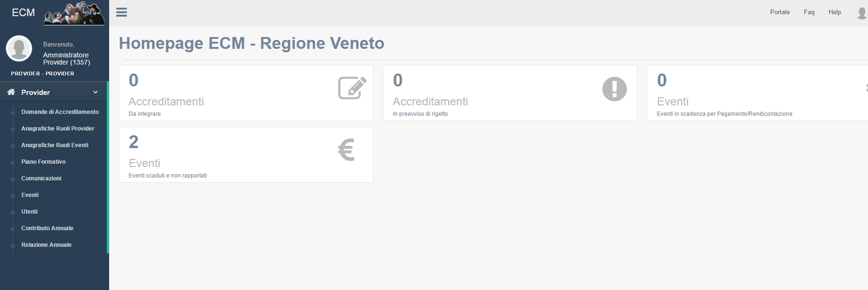Click the pencil edit icon on Accreditamenti card
The height and width of the screenshot is (290, 868).
[352, 88]
